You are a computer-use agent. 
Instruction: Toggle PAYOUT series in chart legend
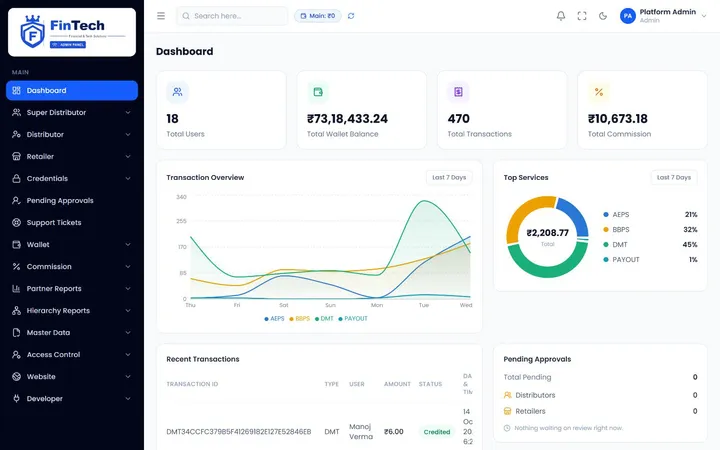(353, 319)
